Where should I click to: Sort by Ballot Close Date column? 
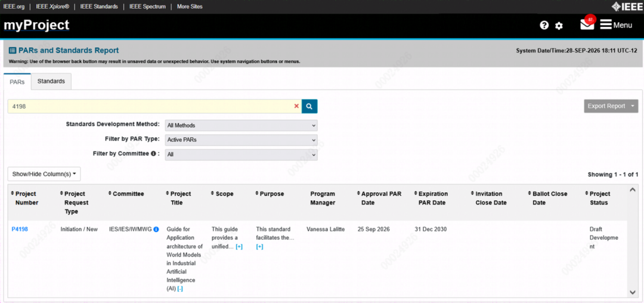(547, 198)
